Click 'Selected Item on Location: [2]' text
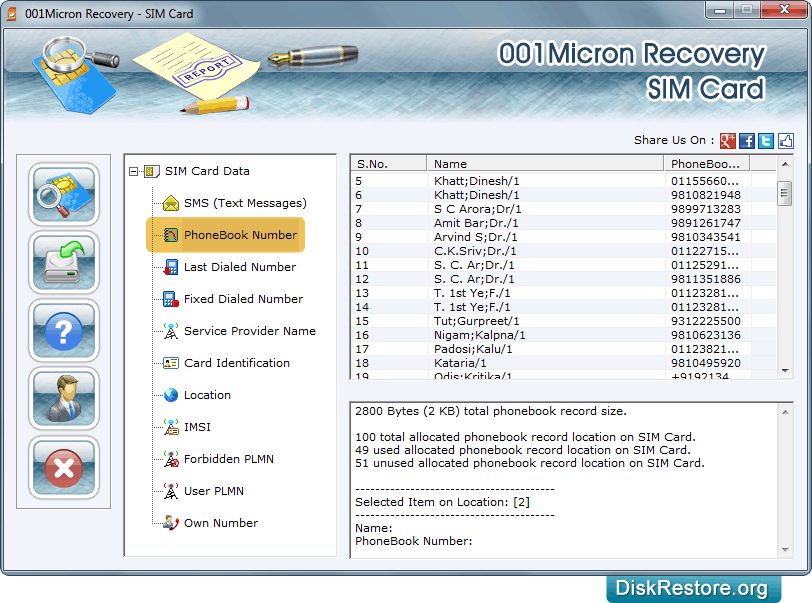Viewport: 812px width, 603px height. (x=442, y=502)
